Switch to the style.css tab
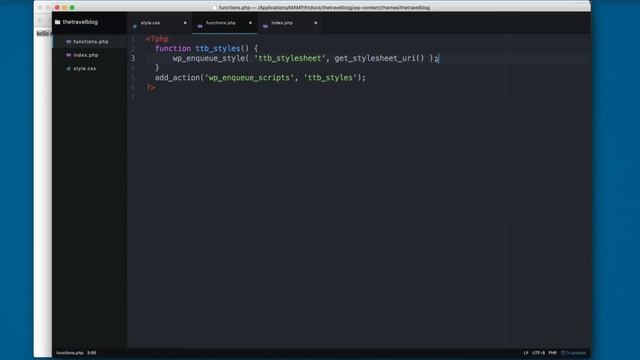The image size is (640, 360). pos(159,23)
